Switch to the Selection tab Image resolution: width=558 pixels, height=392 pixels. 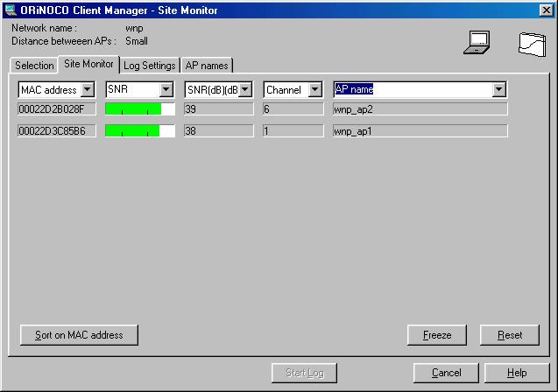coord(34,66)
